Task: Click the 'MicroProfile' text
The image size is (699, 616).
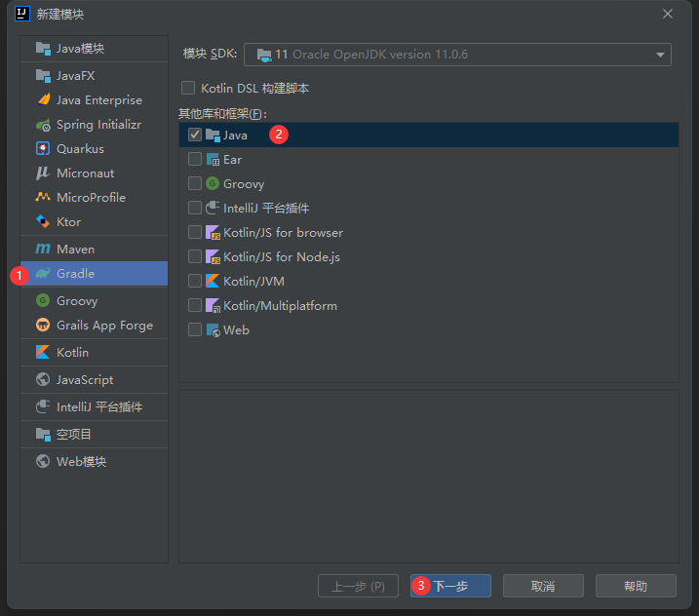Action: 92,198
